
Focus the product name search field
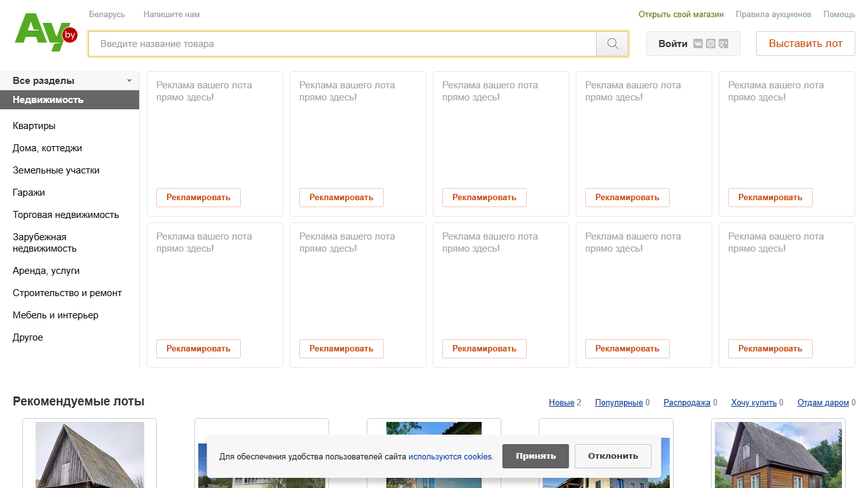point(342,44)
